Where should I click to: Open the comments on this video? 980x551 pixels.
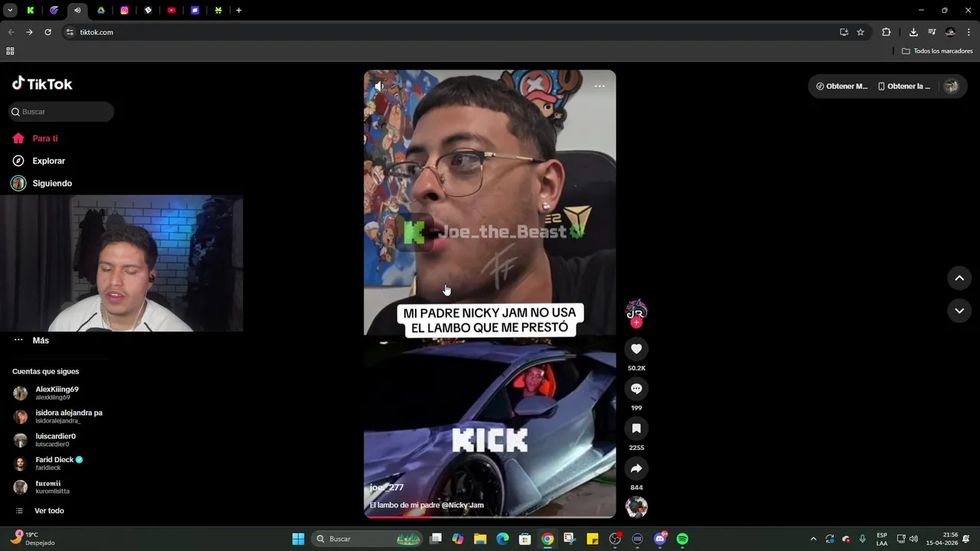coord(636,389)
